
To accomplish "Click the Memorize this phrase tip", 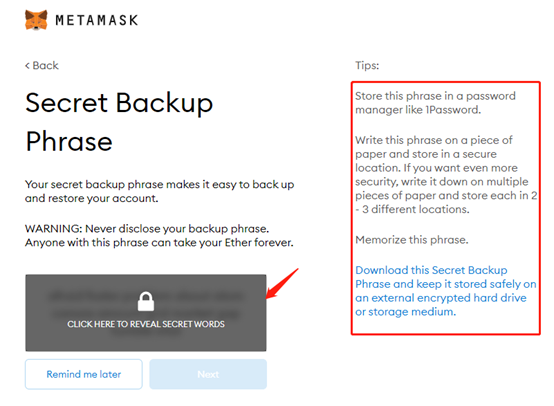I will point(412,240).
